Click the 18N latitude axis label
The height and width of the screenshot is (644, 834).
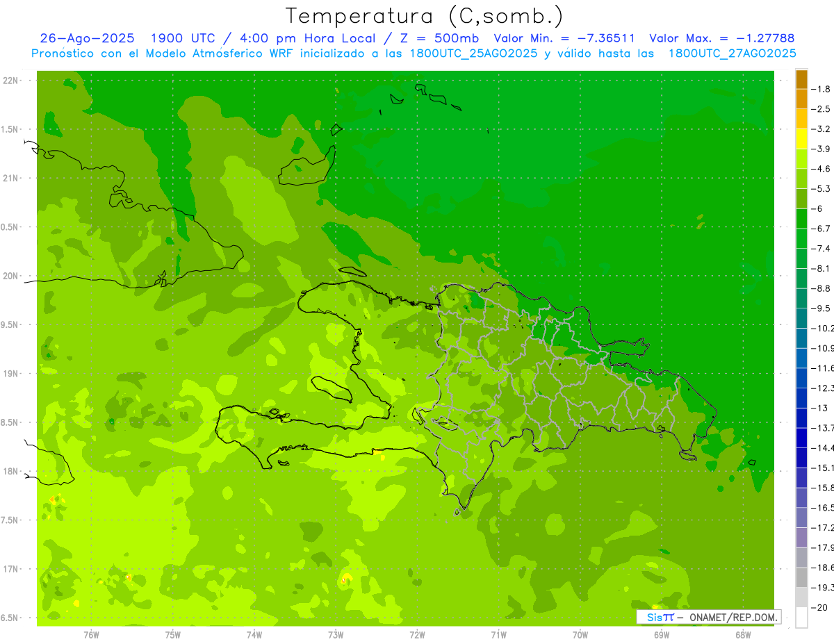coord(11,472)
